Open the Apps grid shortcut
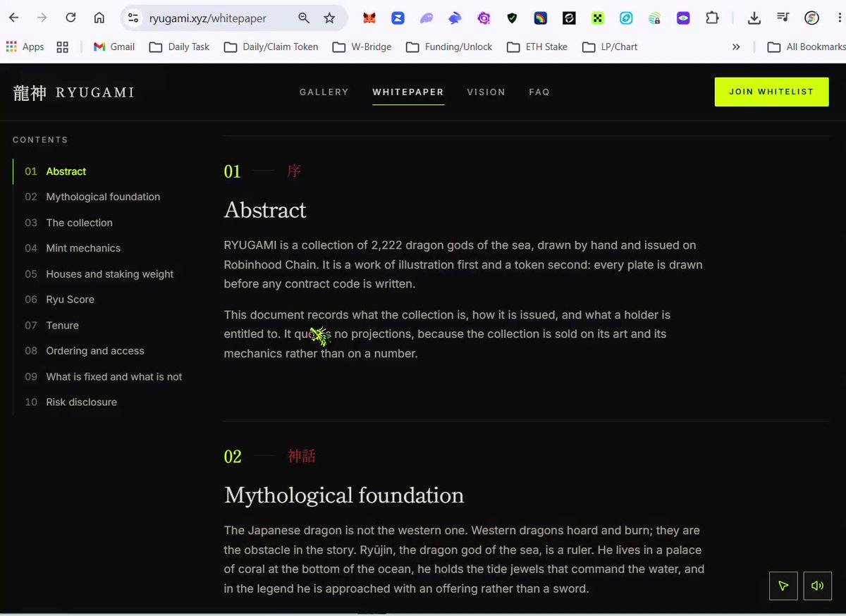This screenshot has width=846, height=616. tap(25, 47)
